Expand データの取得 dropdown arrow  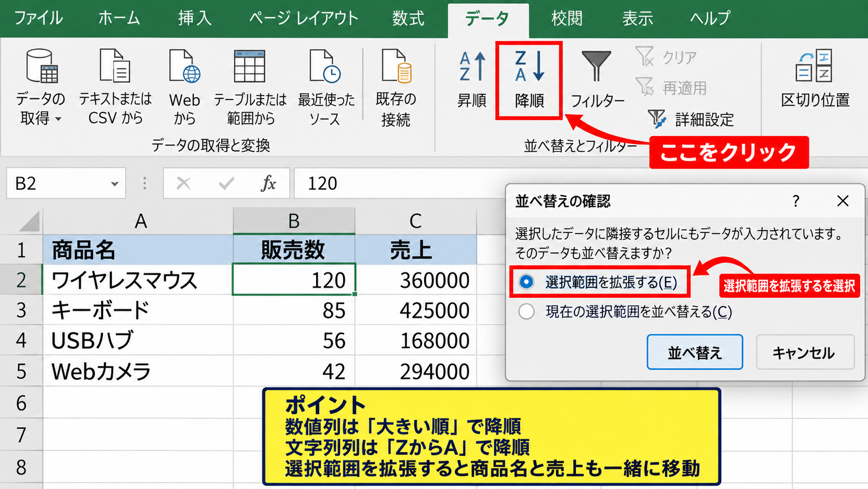(x=58, y=119)
